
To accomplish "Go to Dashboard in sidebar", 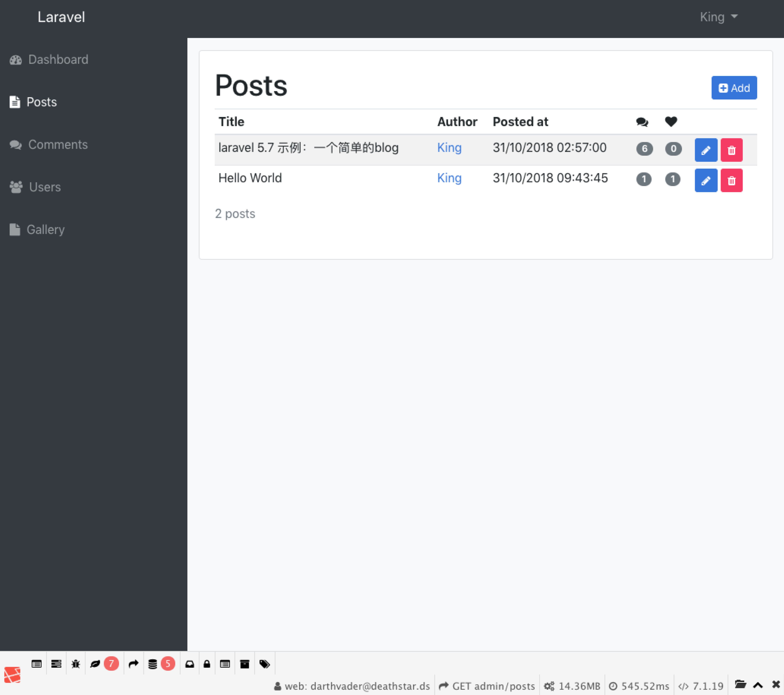I will click(49, 59).
